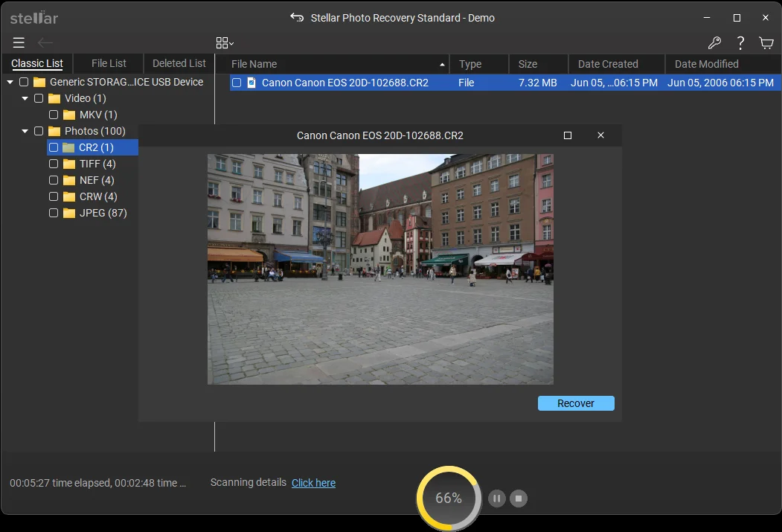Sort by the Type column header
782x532 pixels.
pos(479,64)
